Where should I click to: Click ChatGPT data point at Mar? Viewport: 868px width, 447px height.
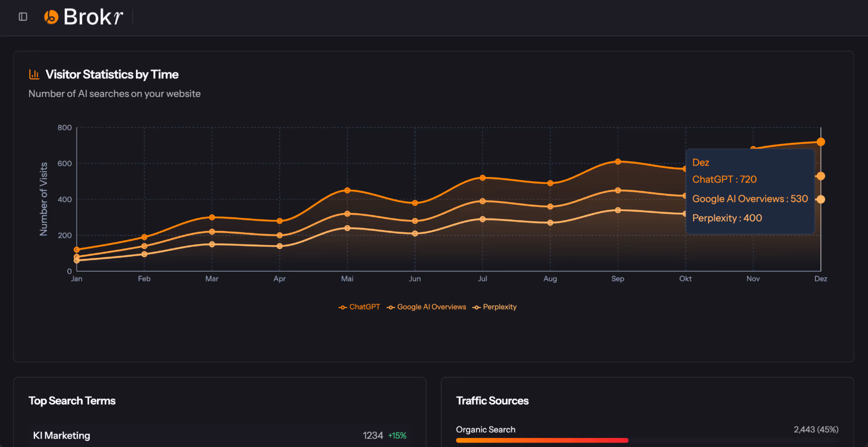(x=212, y=217)
